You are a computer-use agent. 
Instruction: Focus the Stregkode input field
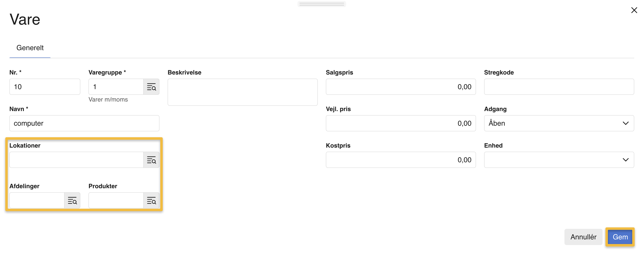point(559,87)
